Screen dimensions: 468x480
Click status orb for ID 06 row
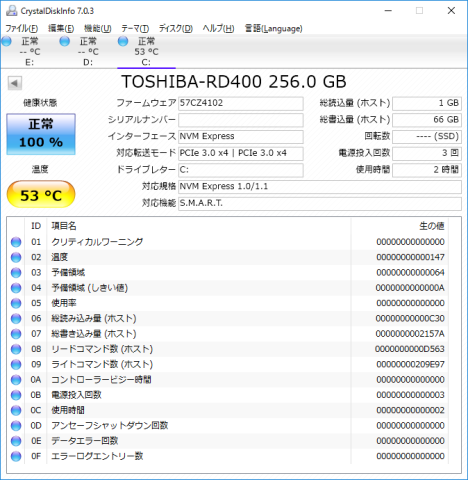tap(16, 319)
